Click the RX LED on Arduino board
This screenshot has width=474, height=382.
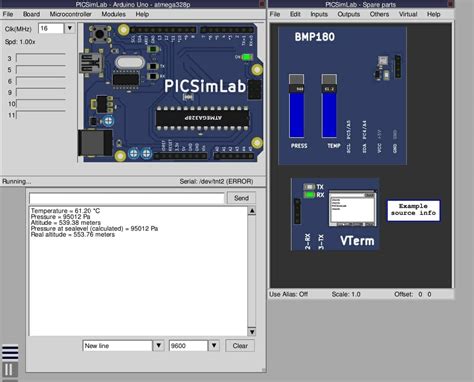click(153, 77)
